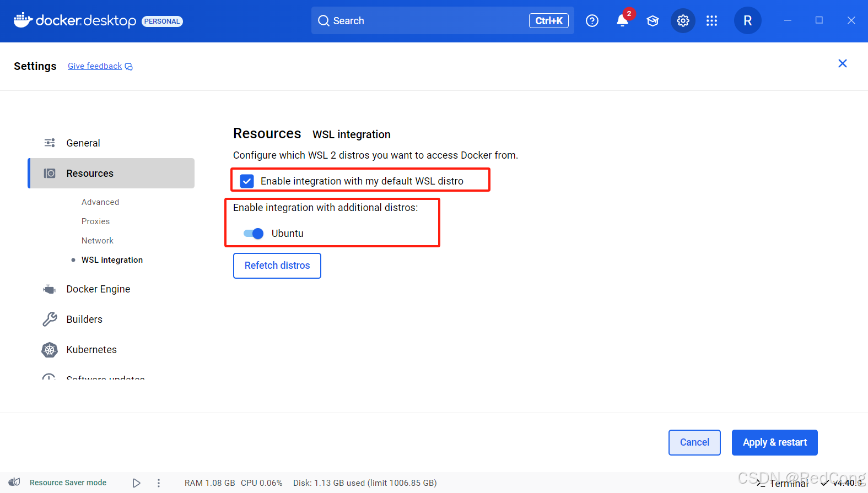Viewport: 868px width, 493px height.
Task: Click the feedback chat icon
Action: tap(129, 67)
